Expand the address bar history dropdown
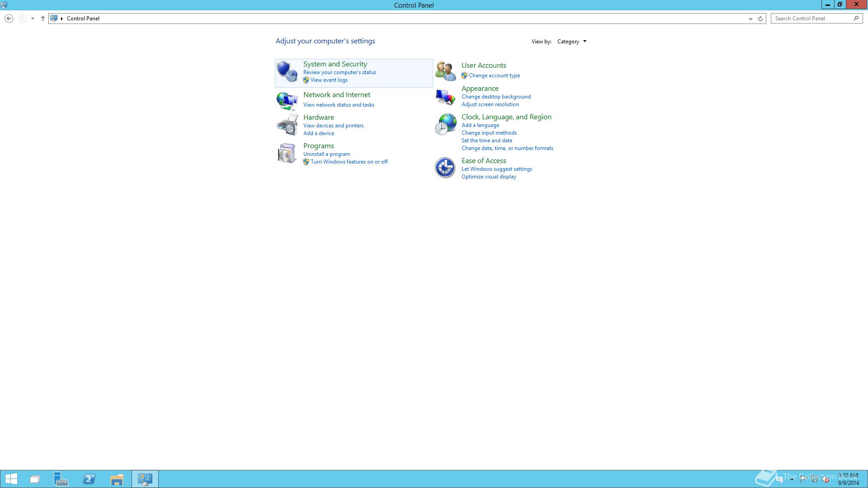 (x=750, y=19)
